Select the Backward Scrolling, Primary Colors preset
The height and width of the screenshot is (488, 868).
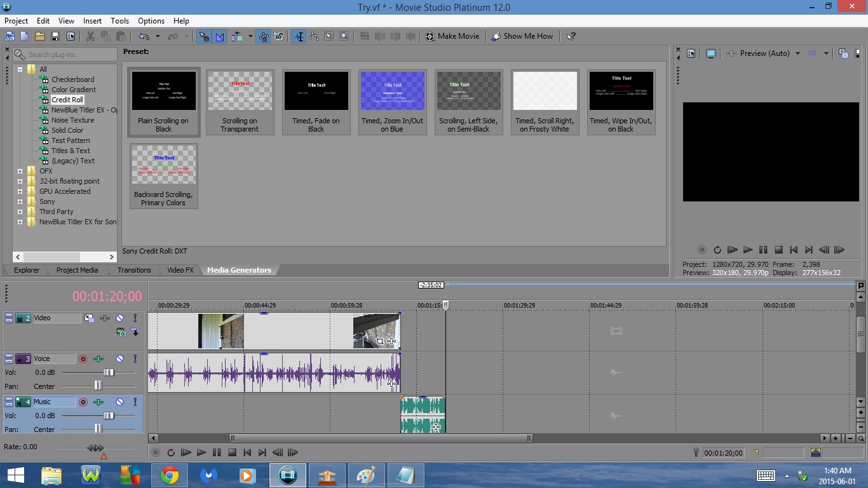click(x=163, y=176)
